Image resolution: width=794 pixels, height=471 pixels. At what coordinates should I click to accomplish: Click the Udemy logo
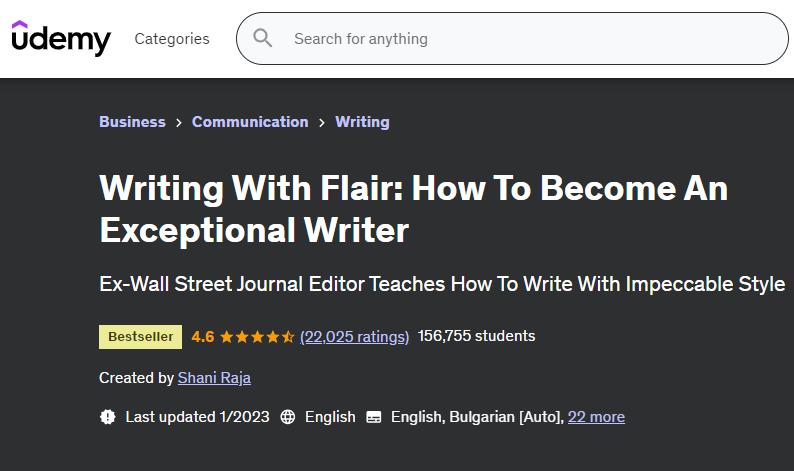point(61,39)
